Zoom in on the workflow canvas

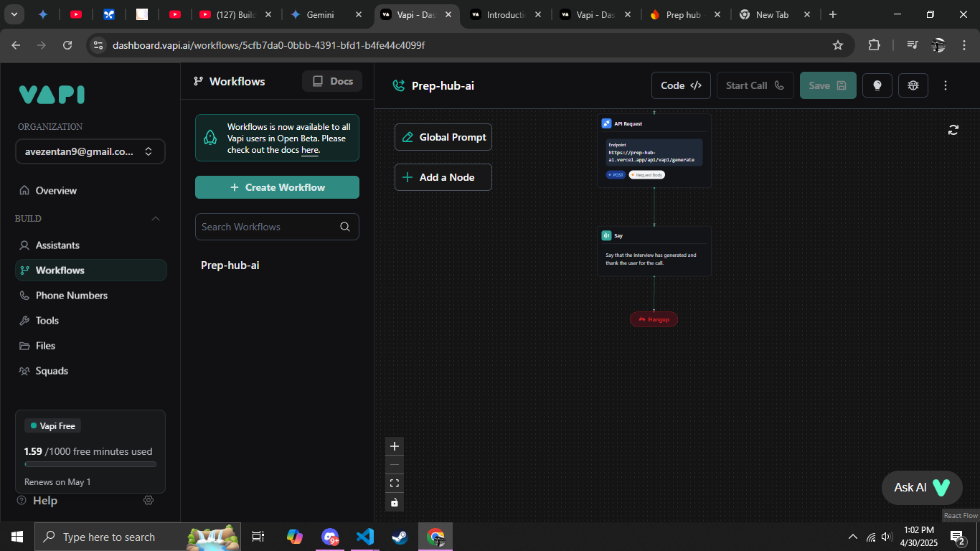(x=394, y=446)
